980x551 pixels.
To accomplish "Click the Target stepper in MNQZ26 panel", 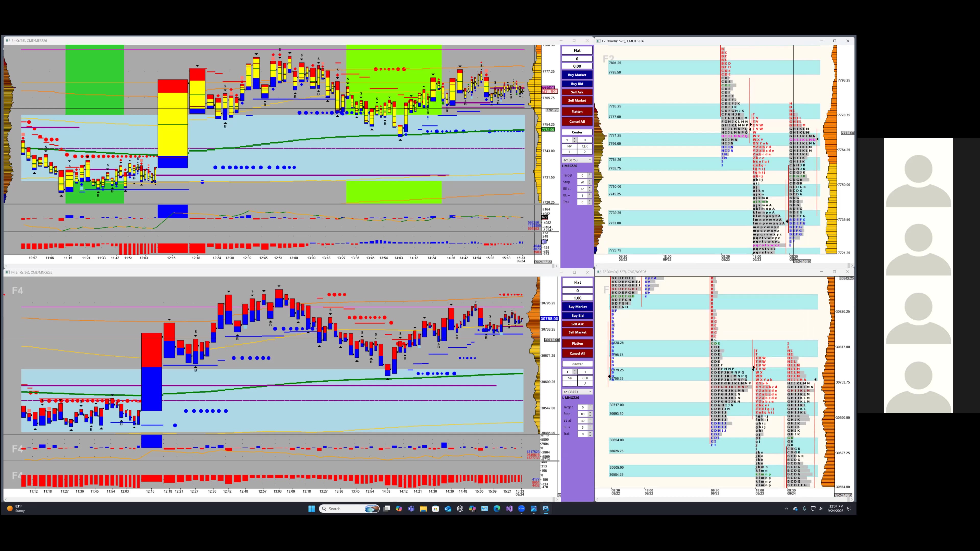I will tap(590, 407).
